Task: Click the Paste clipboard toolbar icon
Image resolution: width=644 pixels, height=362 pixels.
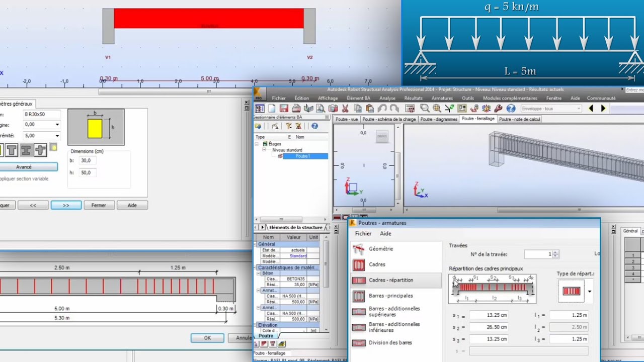Action: pyautogui.click(x=370, y=108)
